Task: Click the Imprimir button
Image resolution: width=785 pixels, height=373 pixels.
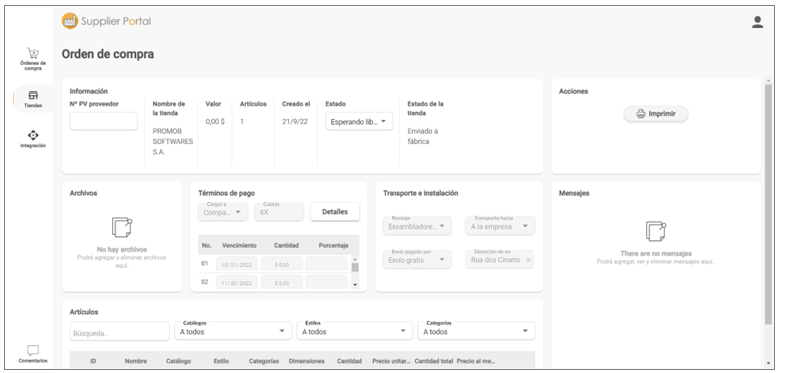Action: click(x=656, y=114)
